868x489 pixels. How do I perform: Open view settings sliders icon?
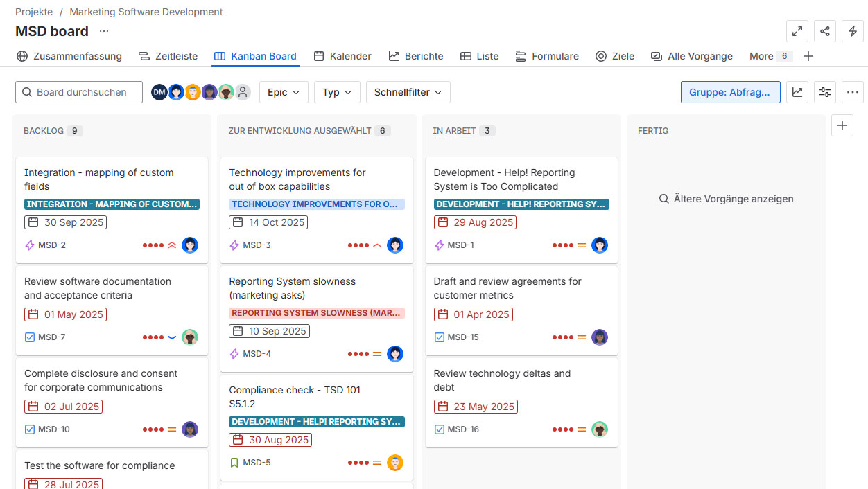click(x=825, y=92)
